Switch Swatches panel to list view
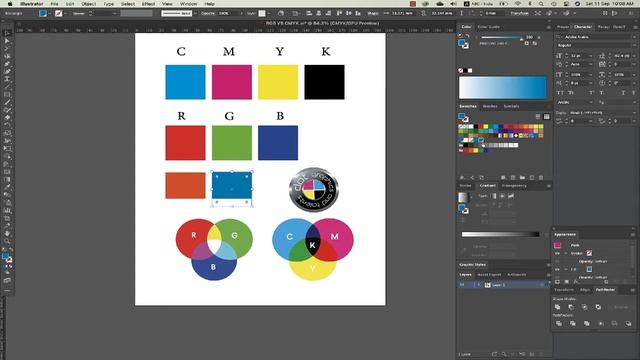 tap(538, 117)
